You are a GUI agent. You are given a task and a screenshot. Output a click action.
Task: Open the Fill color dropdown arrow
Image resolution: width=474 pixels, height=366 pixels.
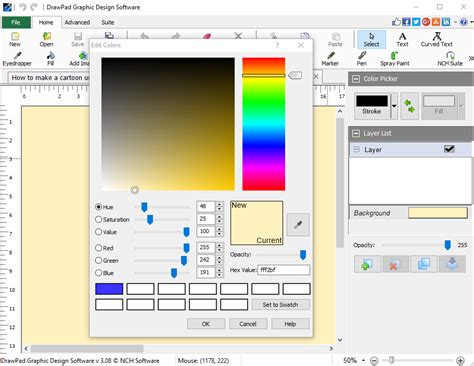pyautogui.click(x=461, y=106)
